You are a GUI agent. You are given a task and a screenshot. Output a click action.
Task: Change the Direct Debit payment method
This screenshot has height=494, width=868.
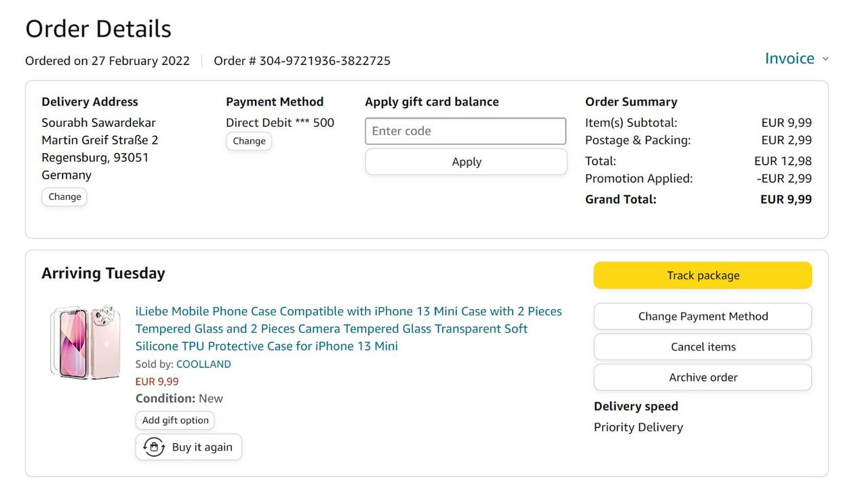[249, 141]
